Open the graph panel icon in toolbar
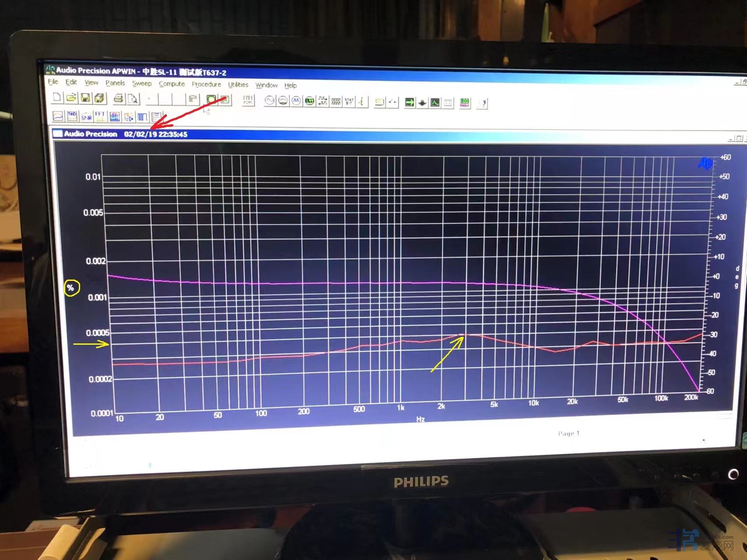This screenshot has width=747, height=560. click(x=435, y=103)
